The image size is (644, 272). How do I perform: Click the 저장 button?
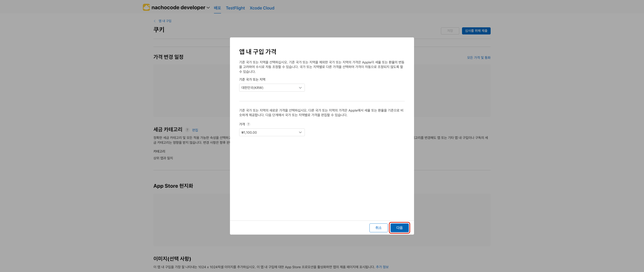[450, 31]
